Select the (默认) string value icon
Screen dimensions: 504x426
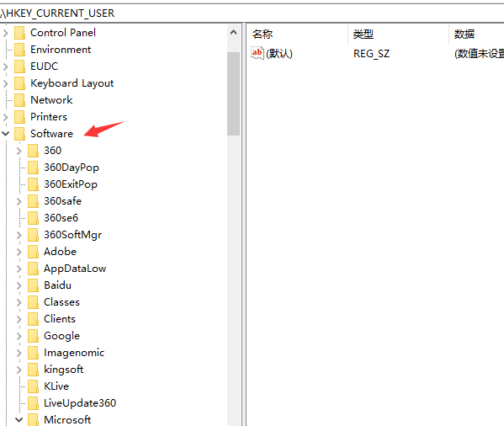coord(257,53)
